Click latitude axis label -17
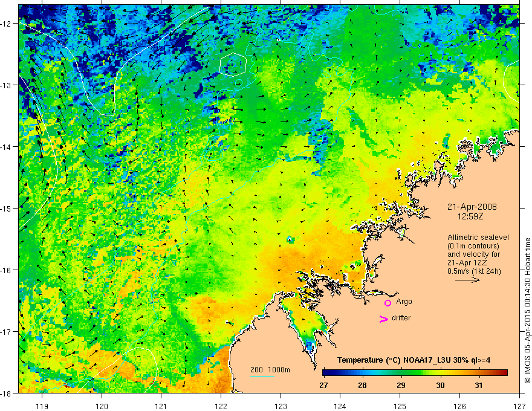Image resolution: width=532 pixels, height=411 pixels. tap(6, 332)
